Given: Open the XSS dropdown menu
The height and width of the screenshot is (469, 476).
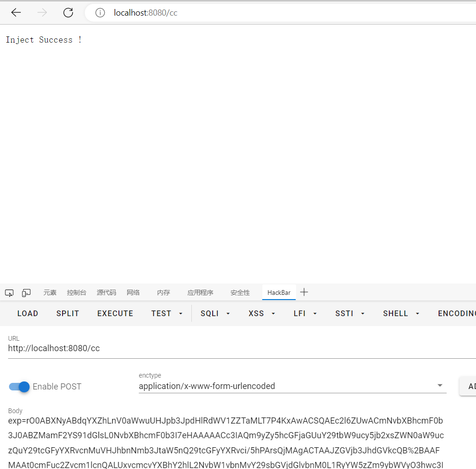Looking at the screenshot, I should pyautogui.click(x=261, y=313).
